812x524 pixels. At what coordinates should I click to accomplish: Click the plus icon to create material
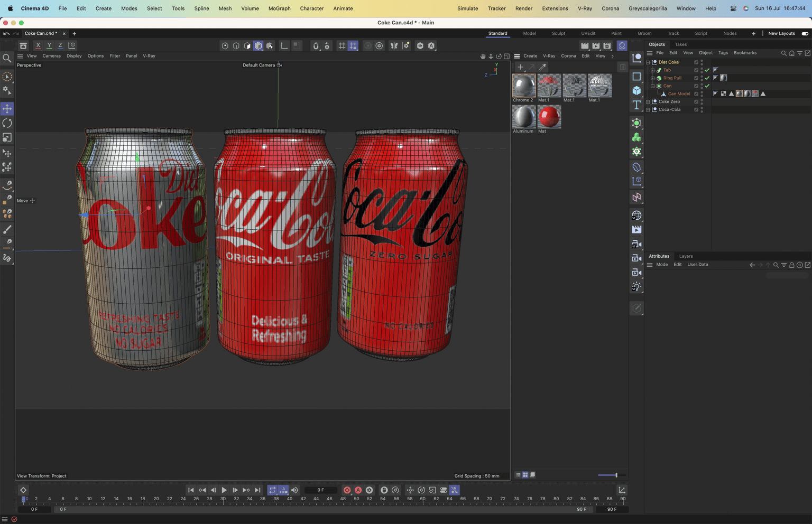coord(520,67)
